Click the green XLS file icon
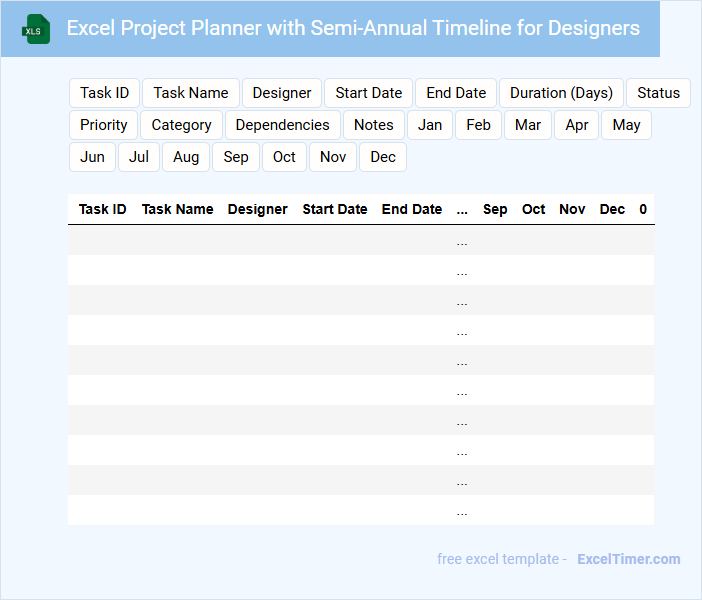The height and width of the screenshot is (600, 702). tap(37, 29)
